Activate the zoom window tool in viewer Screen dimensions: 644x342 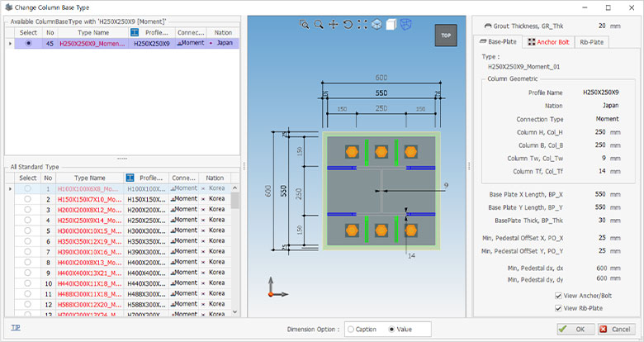tap(305, 25)
